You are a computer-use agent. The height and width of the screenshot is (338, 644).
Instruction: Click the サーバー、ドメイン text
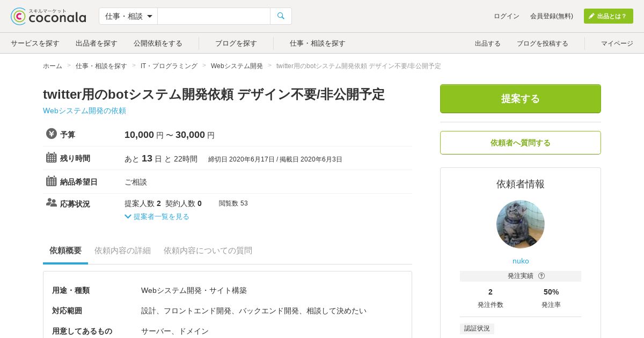(x=175, y=331)
